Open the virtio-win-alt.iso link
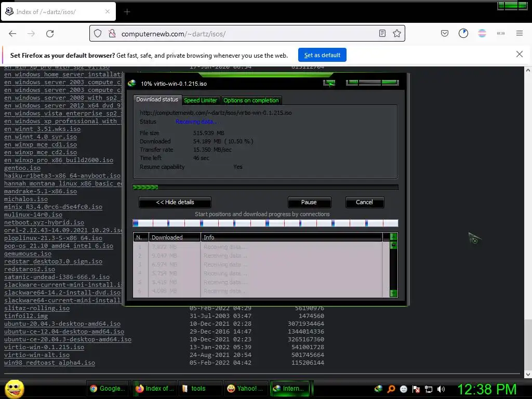This screenshot has height=399, width=532. click(x=37, y=354)
